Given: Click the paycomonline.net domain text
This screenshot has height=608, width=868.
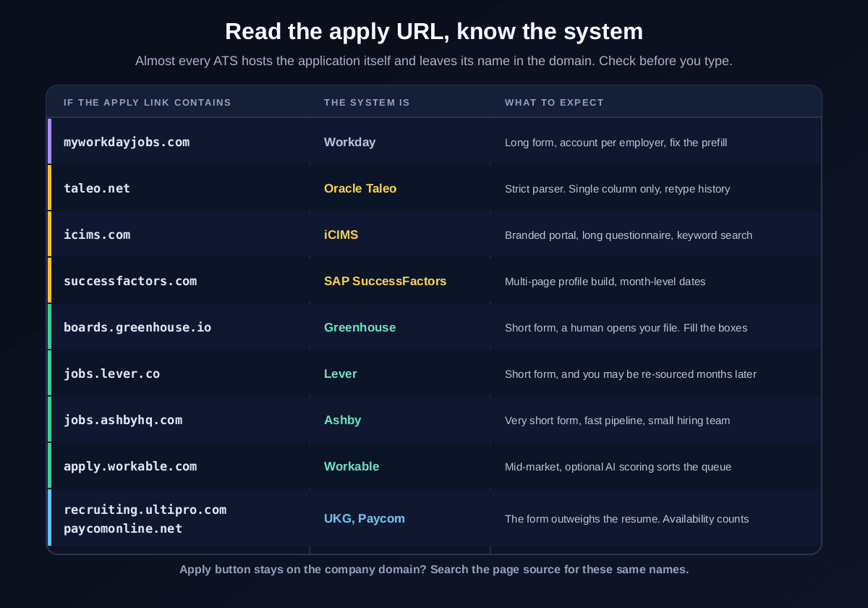Looking at the screenshot, I should click(x=123, y=528).
